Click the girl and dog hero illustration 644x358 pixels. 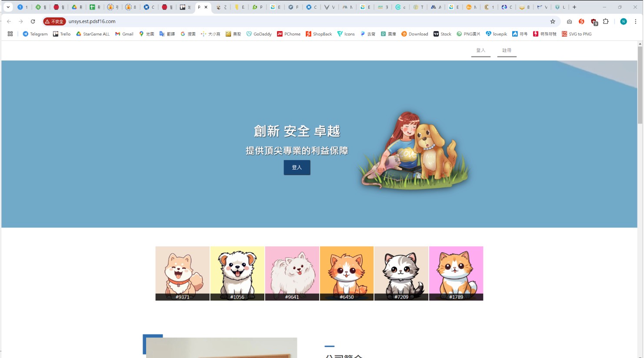(414, 150)
